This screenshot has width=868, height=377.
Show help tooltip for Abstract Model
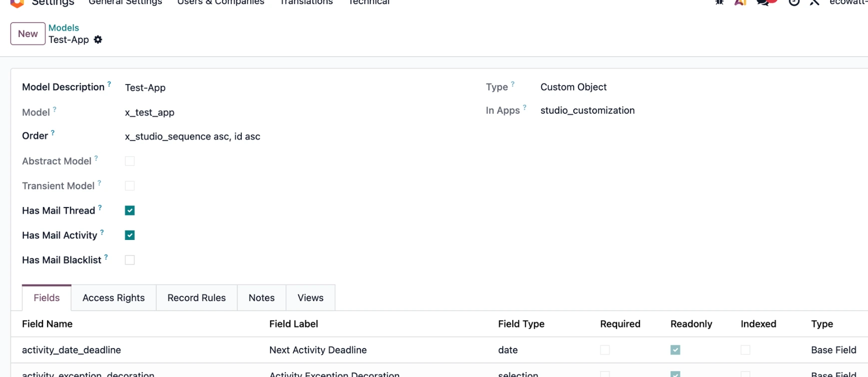point(96,158)
